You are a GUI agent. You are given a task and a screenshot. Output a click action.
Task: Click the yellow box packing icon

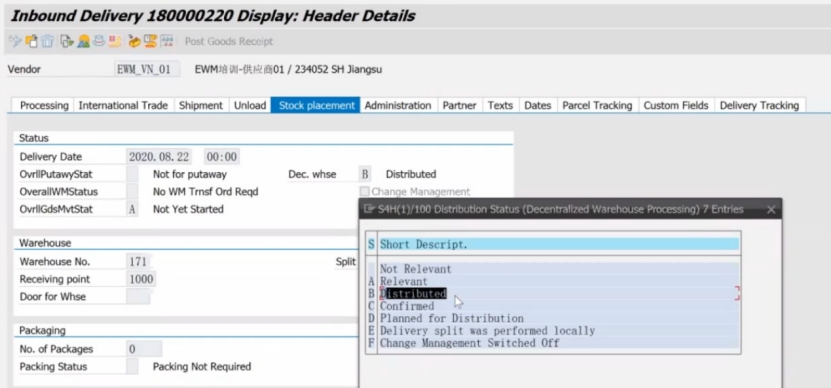pyautogui.click(x=135, y=41)
